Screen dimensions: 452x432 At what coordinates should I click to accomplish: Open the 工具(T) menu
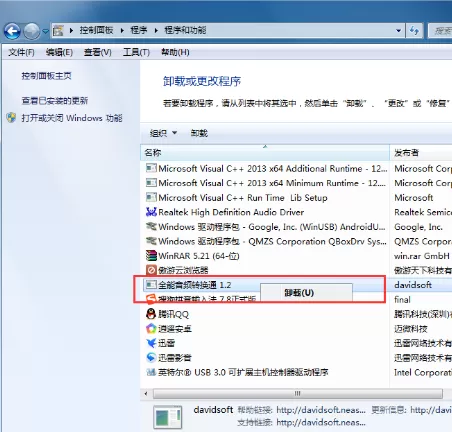tap(136, 52)
